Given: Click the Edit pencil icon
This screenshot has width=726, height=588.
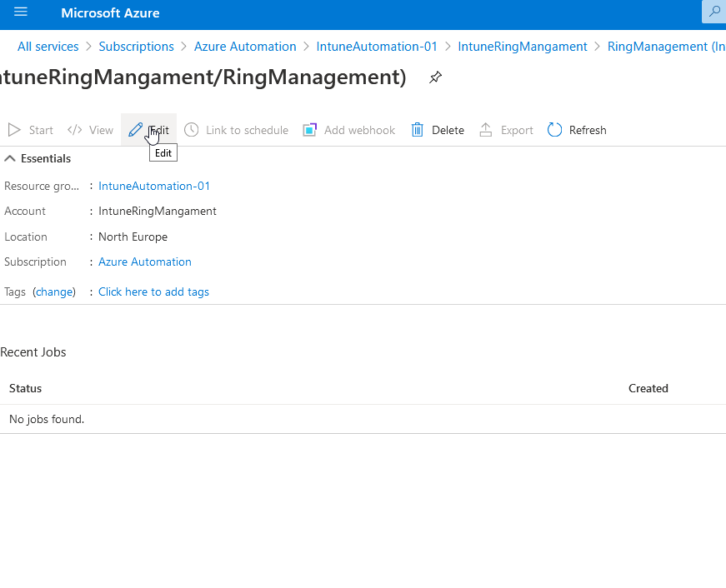Looking at the screenshot, I should coord(135,130).
